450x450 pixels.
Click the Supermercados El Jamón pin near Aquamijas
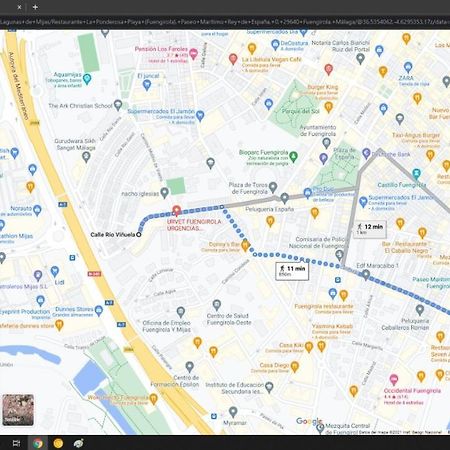[x=200, y=115]
